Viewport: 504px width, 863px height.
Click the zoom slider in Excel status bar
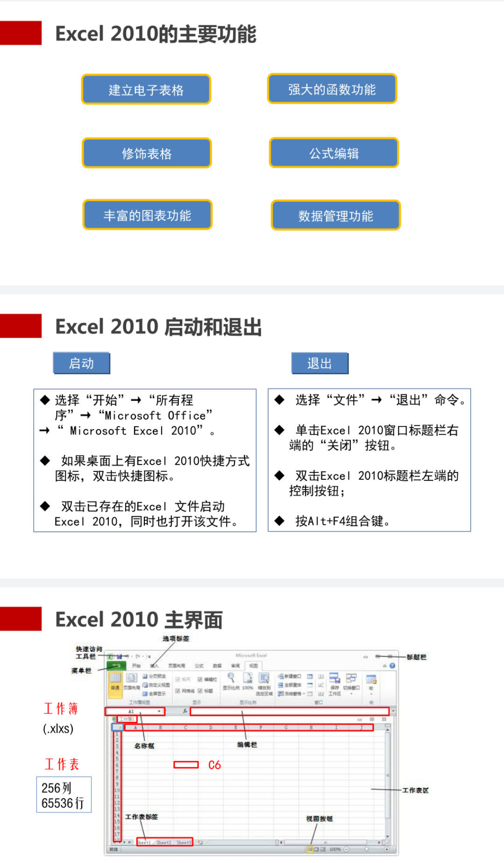[x=367, y=849]
